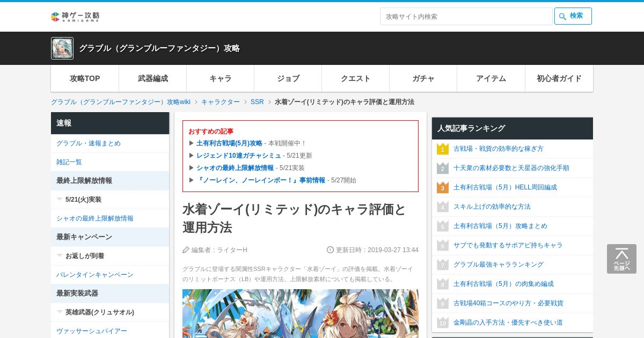
Task: Open ranking 土有利古戦場（5月）攻略まとめ
Action: pyautogui.click(x=500, y=226)
